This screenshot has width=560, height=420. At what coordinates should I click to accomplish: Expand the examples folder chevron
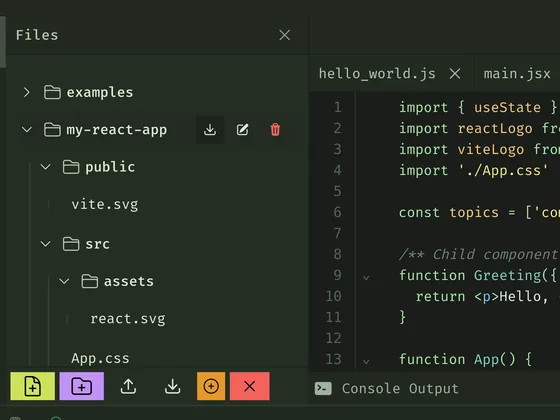tap(27, 92)
